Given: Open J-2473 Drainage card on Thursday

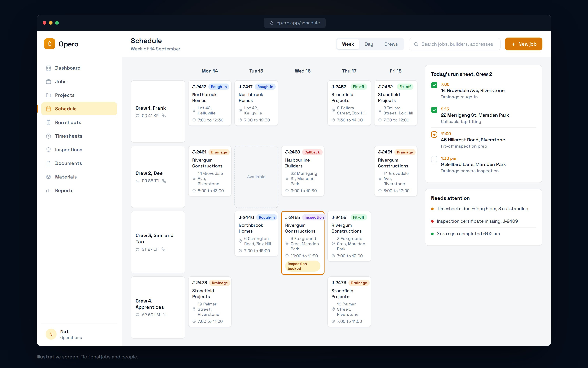Looking at the screenshot, I should (349, 302).
